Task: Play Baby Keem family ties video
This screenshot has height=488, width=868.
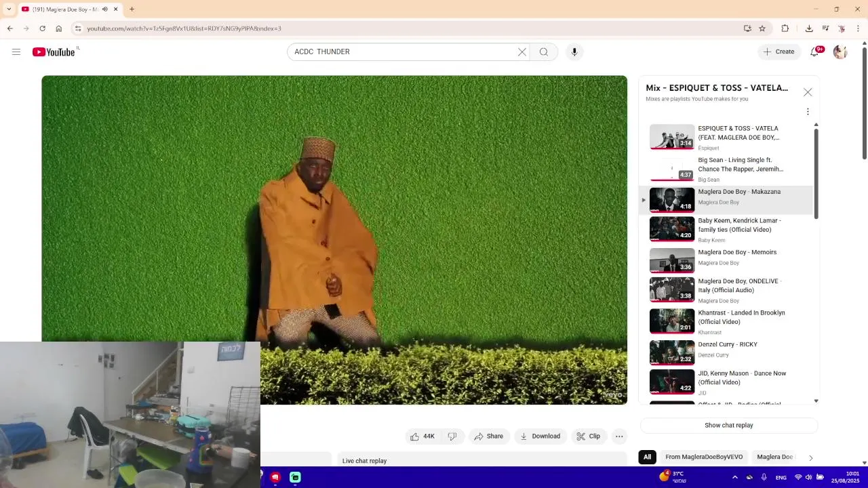Action: pyautogui.click(x=726, y=230)
